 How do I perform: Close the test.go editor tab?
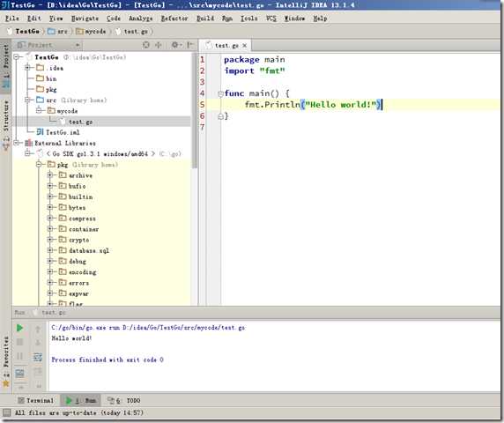click(245, 46)
